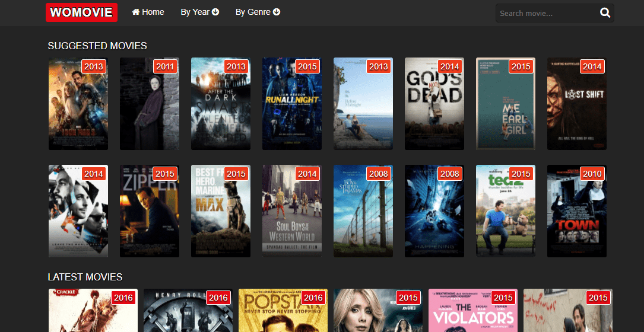Click the 2010 badge on The Town
The width and height of the screenshot is (644, 332).
click(592, 174)
